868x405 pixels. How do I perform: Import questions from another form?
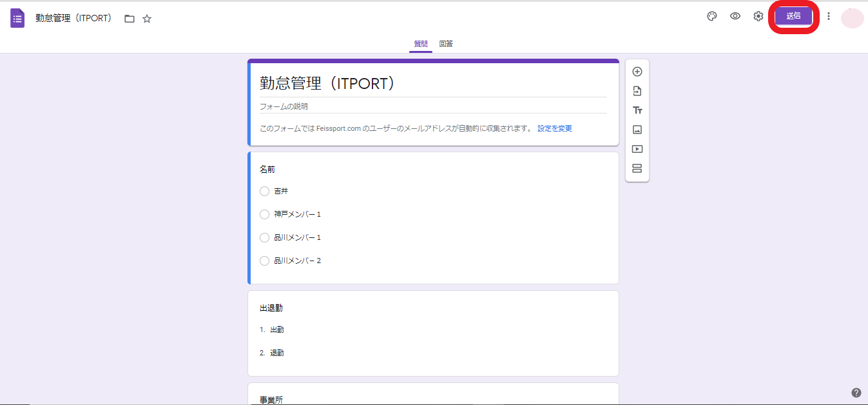637,91
